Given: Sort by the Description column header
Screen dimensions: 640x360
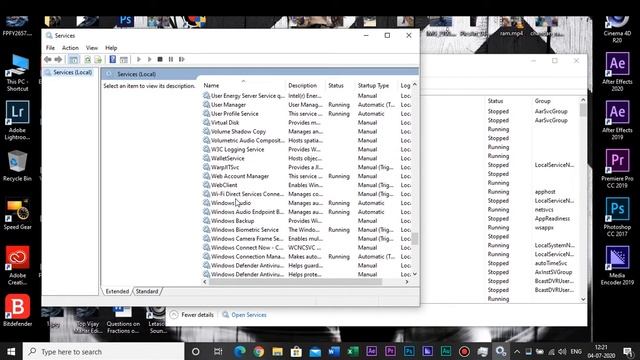Looking at the screenshot, I should coord(302,85).
